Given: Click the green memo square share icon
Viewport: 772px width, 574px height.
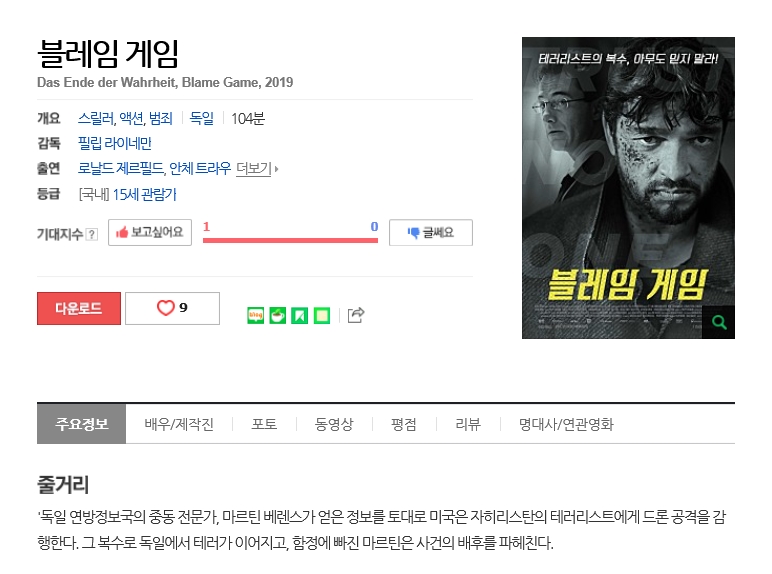Looking at the screenshot, I should pos(322,315).
